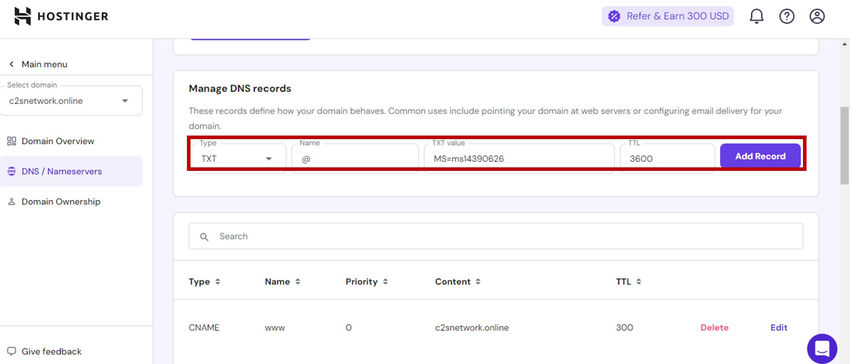Screen dimensions: 850x364
Task: Go back to Main menu
Action: coord(38,64)
